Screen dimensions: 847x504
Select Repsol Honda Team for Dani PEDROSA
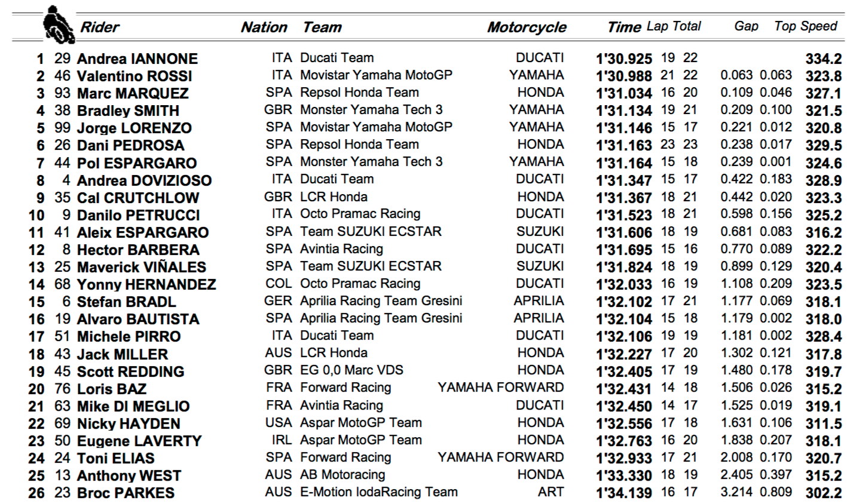pyautogui.click(x=359, y=144)
